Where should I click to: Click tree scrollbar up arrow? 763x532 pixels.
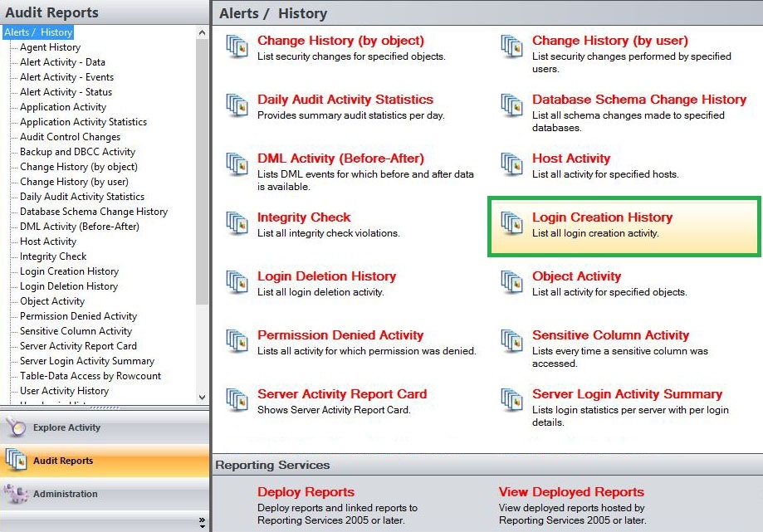203,32
